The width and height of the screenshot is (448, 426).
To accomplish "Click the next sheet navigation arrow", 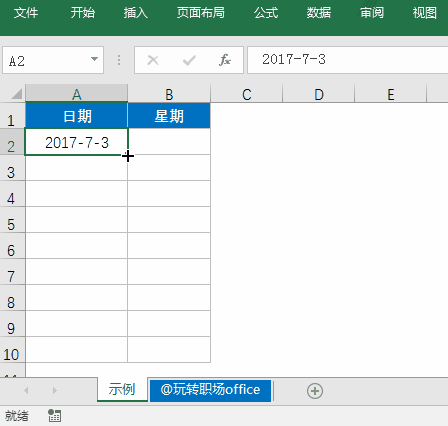I will point(55,390).
